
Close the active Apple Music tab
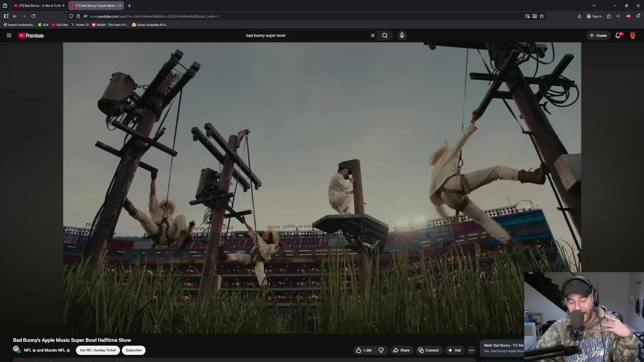(x=120, y=6)
